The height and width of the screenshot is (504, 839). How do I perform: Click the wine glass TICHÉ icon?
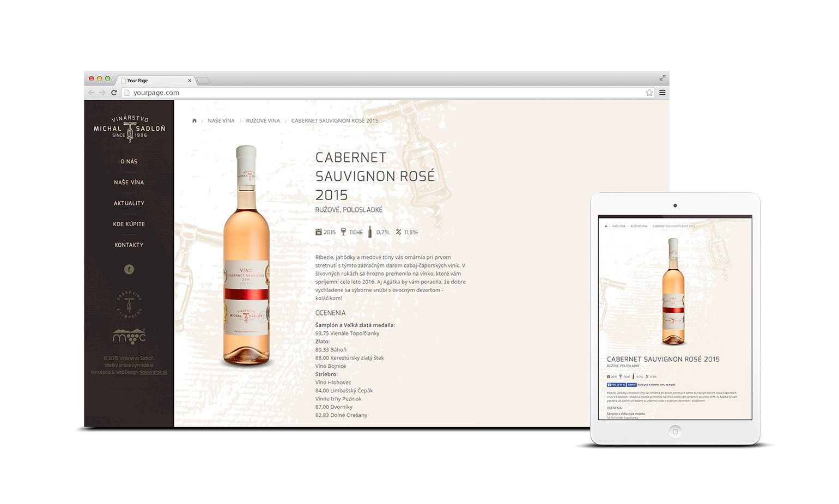343,232
